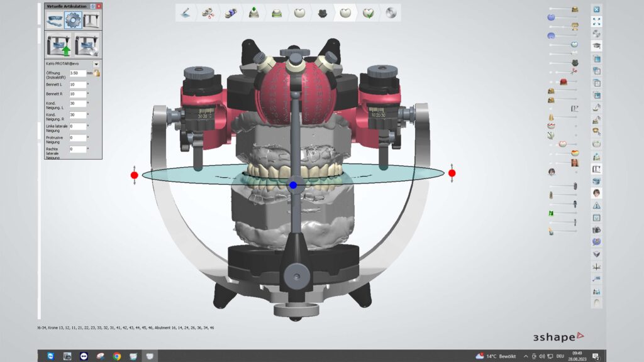644x362 pixels.
Task: Open the help button in Virtuelle Artikulation titlebar
Action: (x=93, y=6)
